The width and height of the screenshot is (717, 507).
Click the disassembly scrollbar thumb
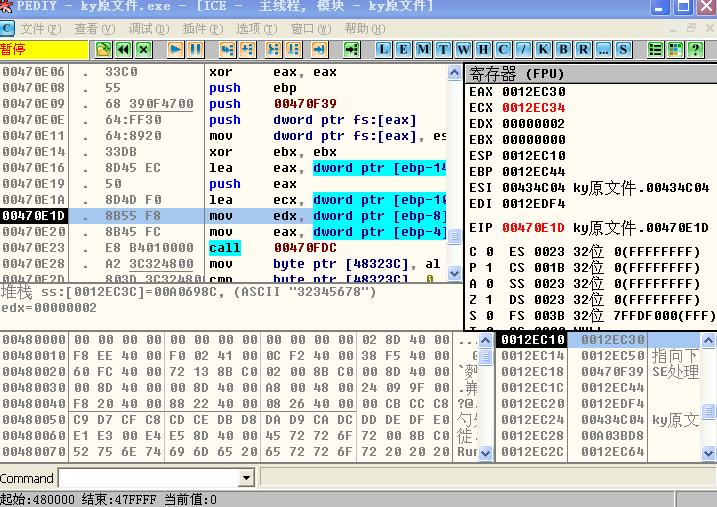pyautogui.click(x=454, y=237)
